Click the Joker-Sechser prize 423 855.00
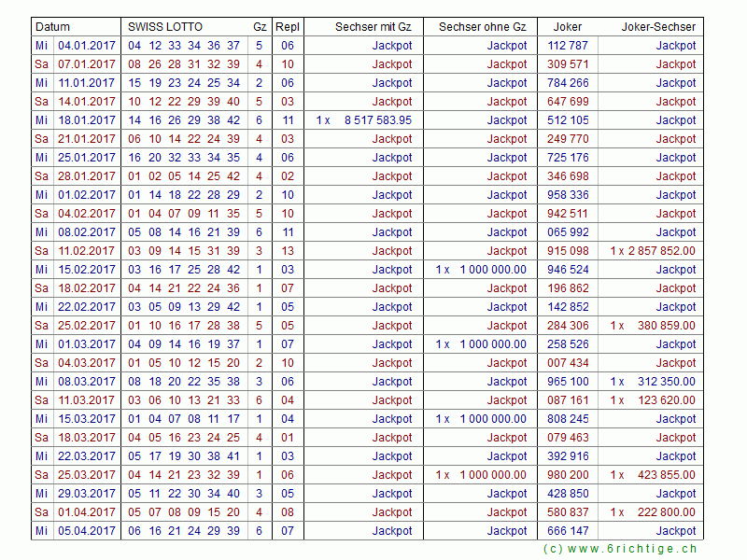 [666, 475]
